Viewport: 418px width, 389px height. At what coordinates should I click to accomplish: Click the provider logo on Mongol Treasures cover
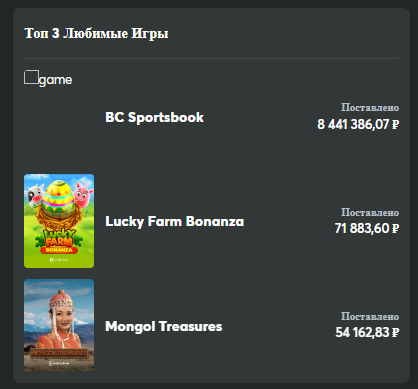(59, 363)
